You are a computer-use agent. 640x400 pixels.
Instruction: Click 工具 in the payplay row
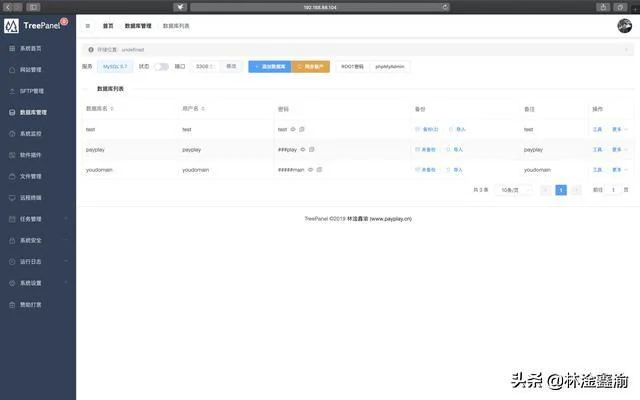tap(597, 150)
